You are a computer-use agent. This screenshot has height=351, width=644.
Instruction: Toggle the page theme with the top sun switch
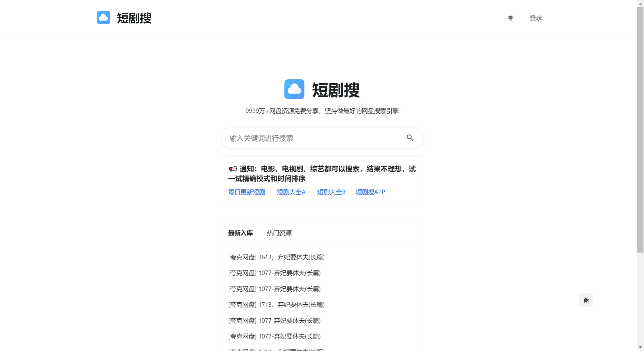(x=510, y=17)
